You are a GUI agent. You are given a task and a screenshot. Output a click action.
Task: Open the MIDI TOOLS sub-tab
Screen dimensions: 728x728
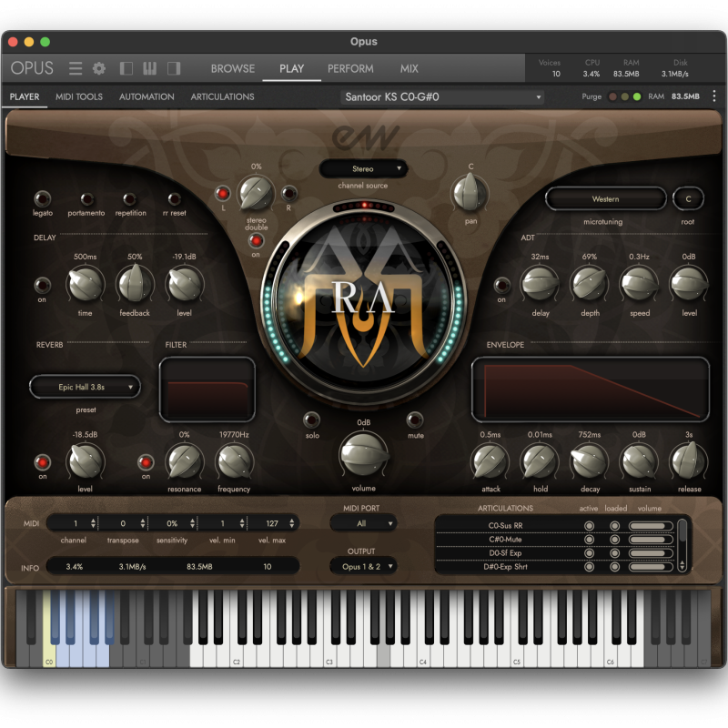[79, 96]
